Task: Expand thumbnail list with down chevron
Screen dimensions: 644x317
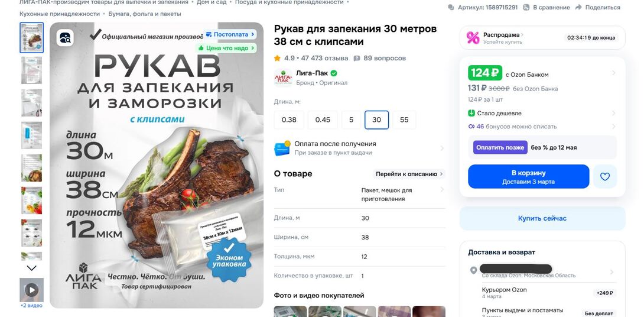Action: 32,268
